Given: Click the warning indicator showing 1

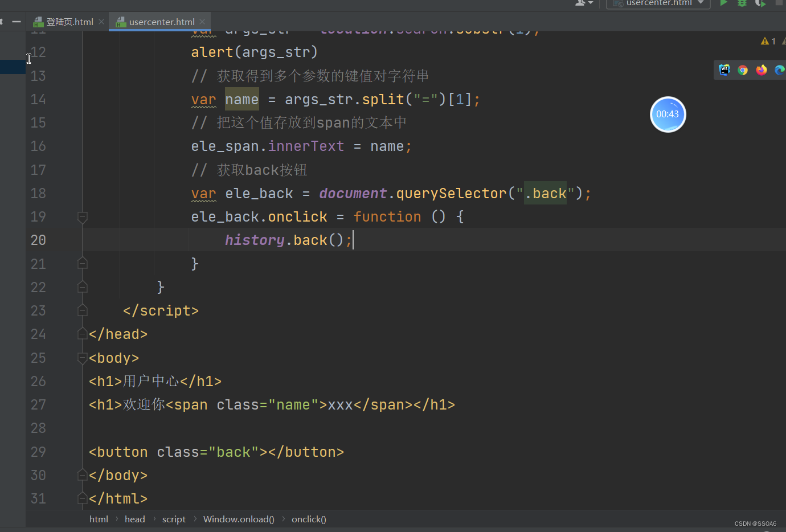Looking at the screenshot, I should 768,41.
